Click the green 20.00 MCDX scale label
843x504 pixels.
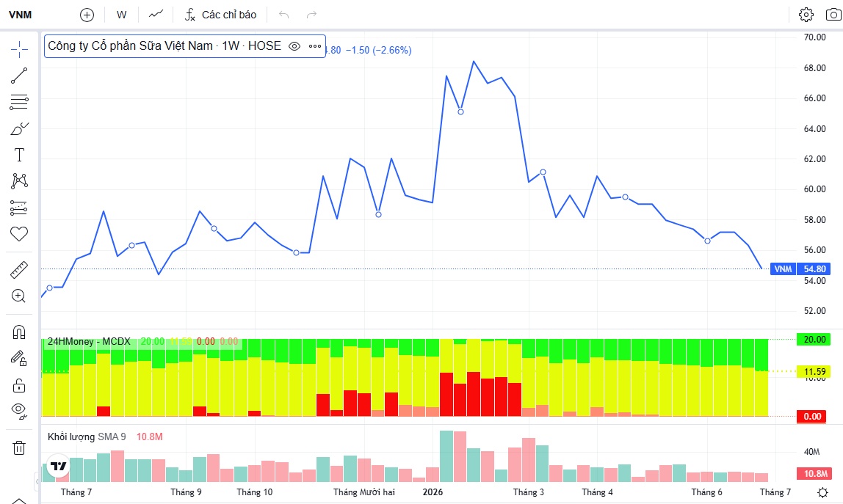click(x=814, y=340)
